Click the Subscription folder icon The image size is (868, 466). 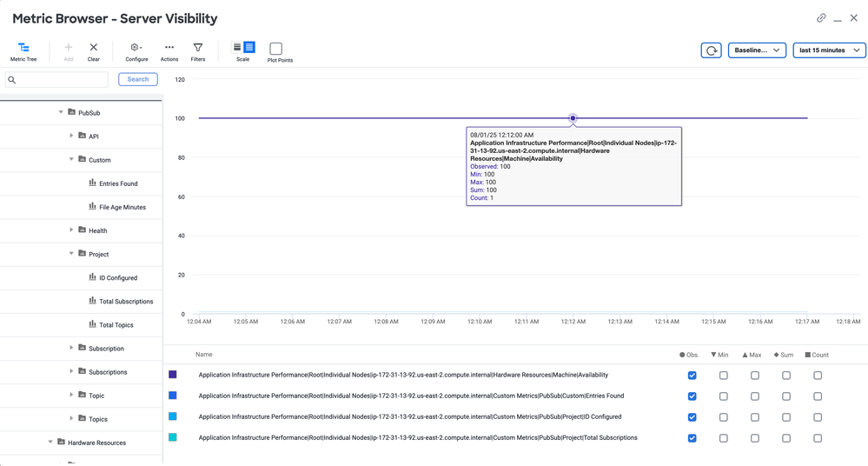click(x=83, y=348)
